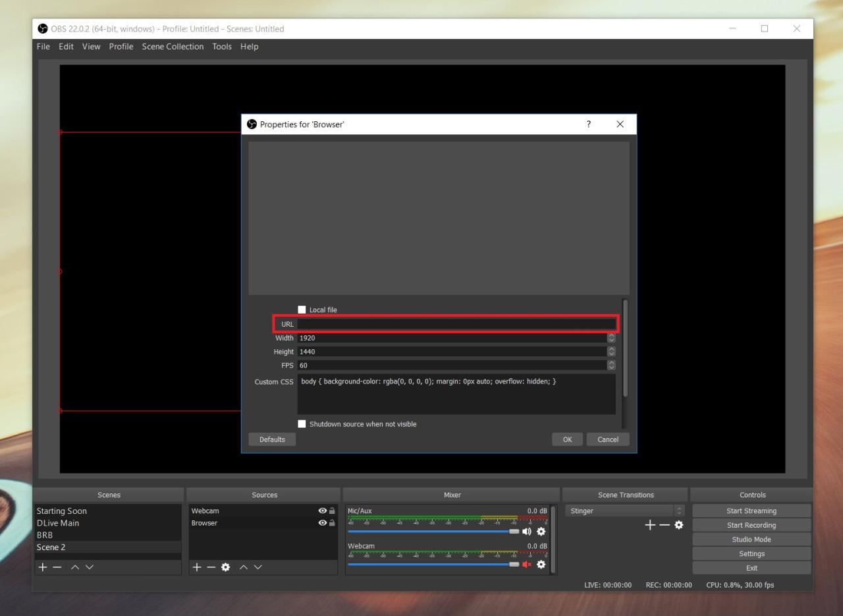Click OK in Browser properties dialog
843x616 pixels.
pyautogui.click(x=568, y=439)
